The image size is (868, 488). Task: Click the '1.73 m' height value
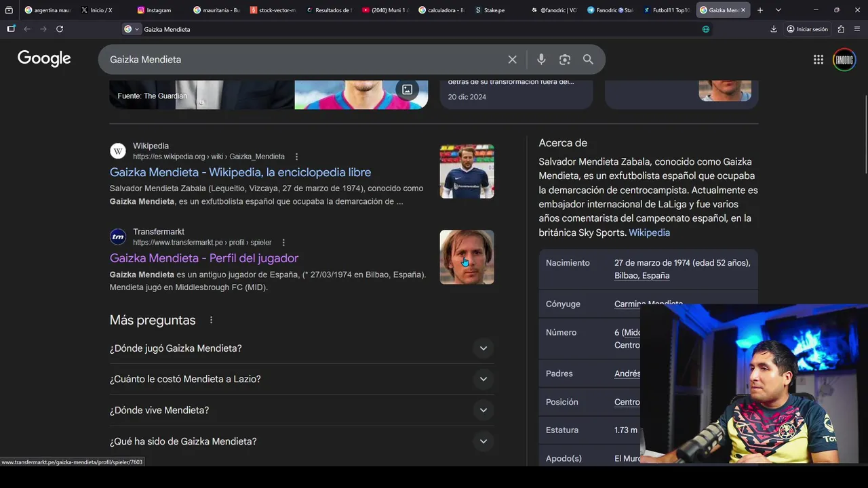[x=626, y=430]
